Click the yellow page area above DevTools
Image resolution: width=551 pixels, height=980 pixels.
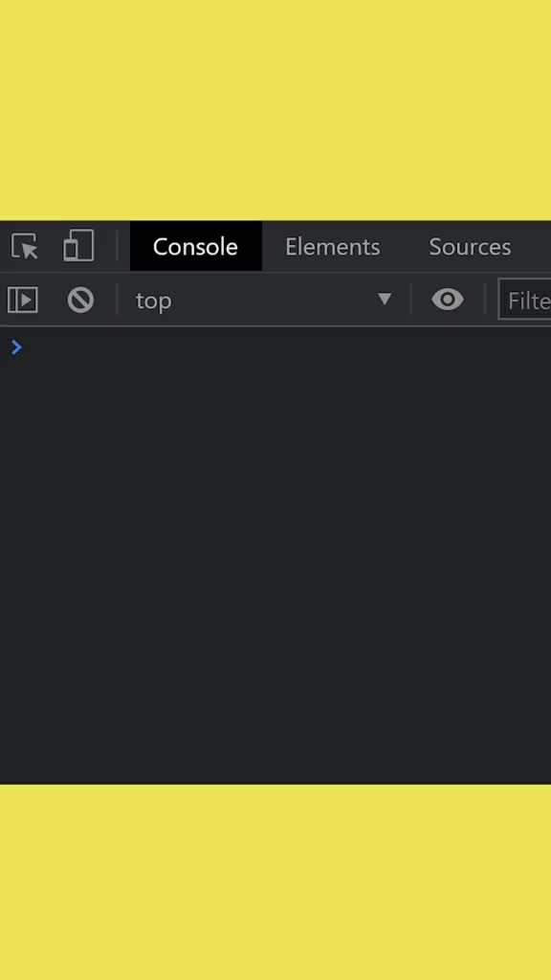click(x=275, y=110)
